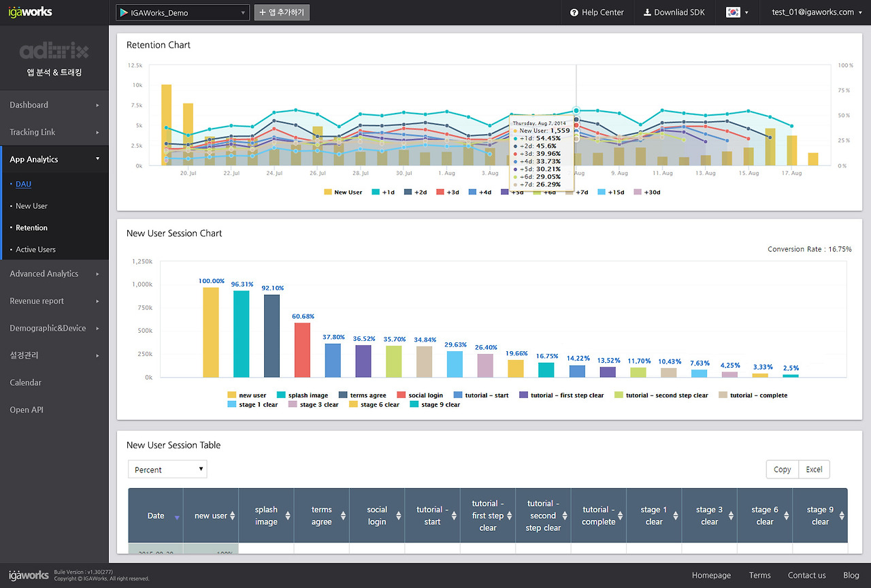
Task: Open the Retention submenu item
Action: pyautogui.click(x=31, y=227)
